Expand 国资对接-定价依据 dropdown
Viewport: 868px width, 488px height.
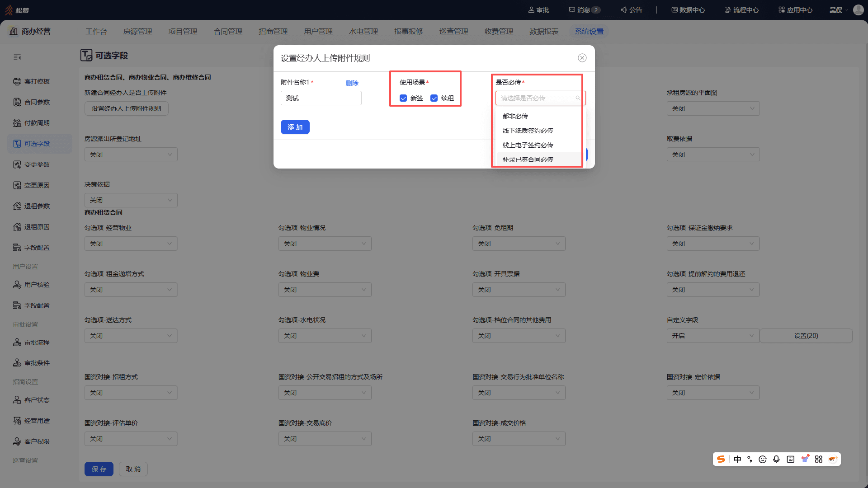point(713,393)
